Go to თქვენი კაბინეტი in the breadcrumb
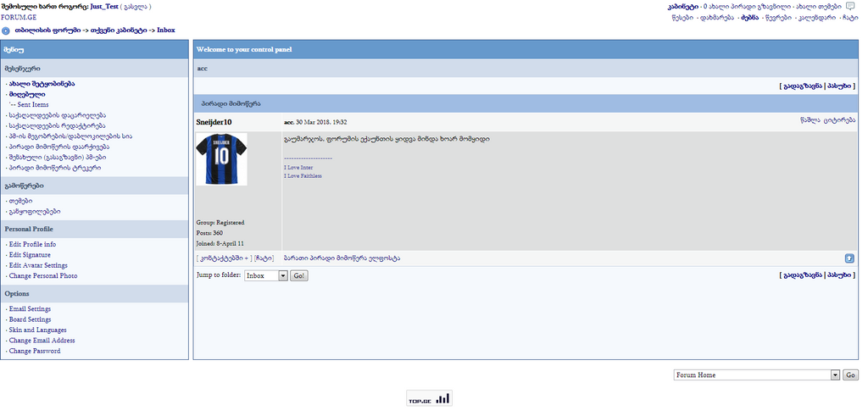The image size is (868, 416). pos(120,31)
